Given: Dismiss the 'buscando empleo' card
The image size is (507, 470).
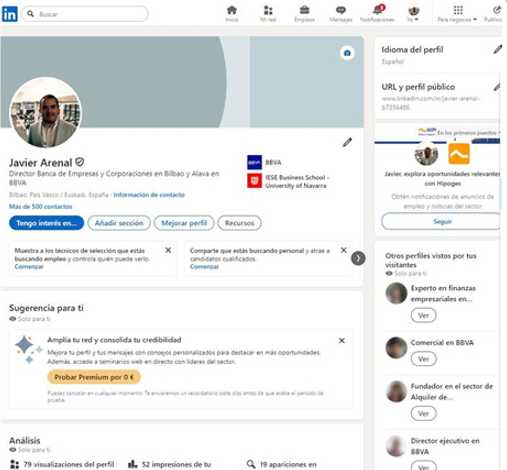Looking at the screenshot, I should pyautogui.click(x=168, y=250).
